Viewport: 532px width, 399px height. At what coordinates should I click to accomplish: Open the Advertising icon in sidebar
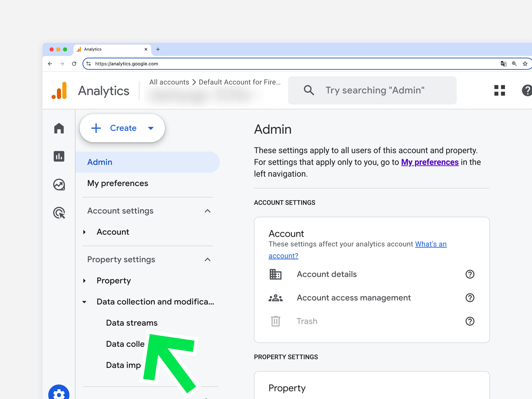click(x=59, y=213)
